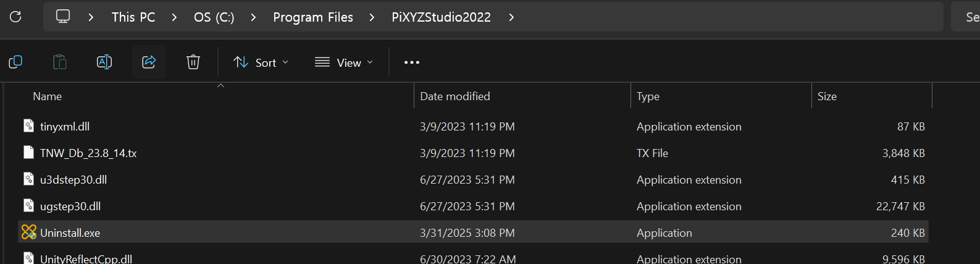Click the Paste clipboard icon
The height and width of the screenshot is (264, 980).
[x=60, y=62]
